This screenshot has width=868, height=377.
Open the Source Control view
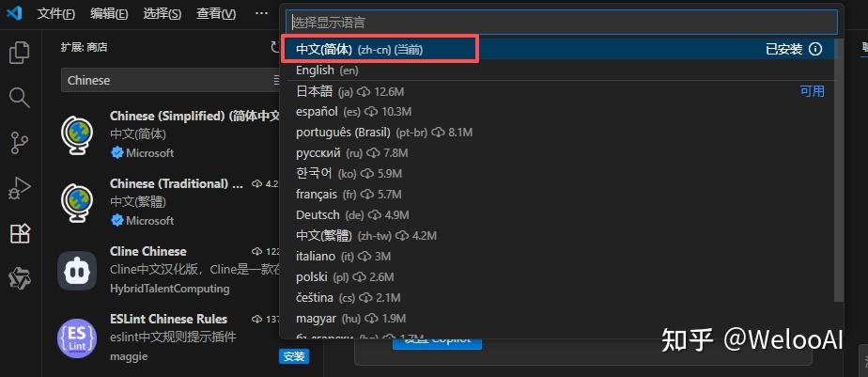point(20,143)
